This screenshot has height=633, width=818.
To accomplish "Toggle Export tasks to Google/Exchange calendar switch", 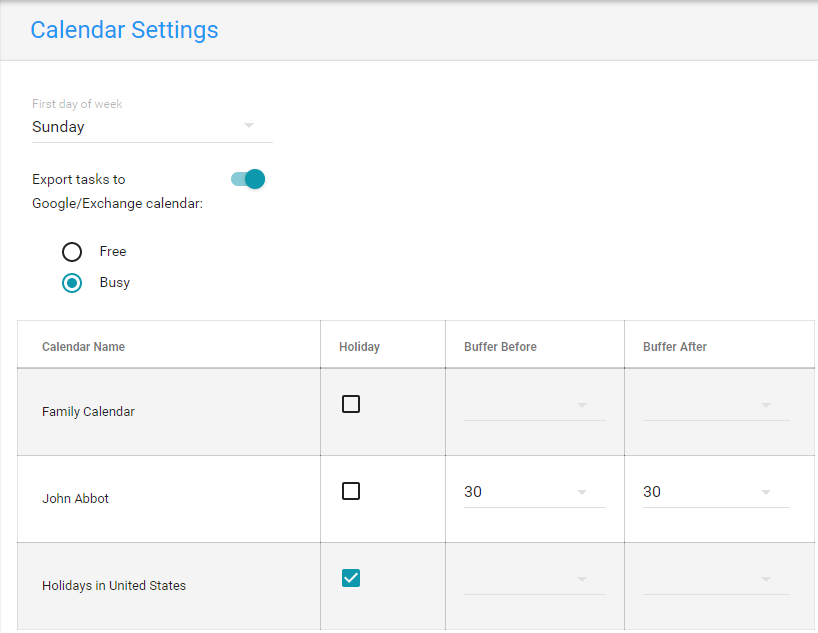I will click(x=248, y=179).
